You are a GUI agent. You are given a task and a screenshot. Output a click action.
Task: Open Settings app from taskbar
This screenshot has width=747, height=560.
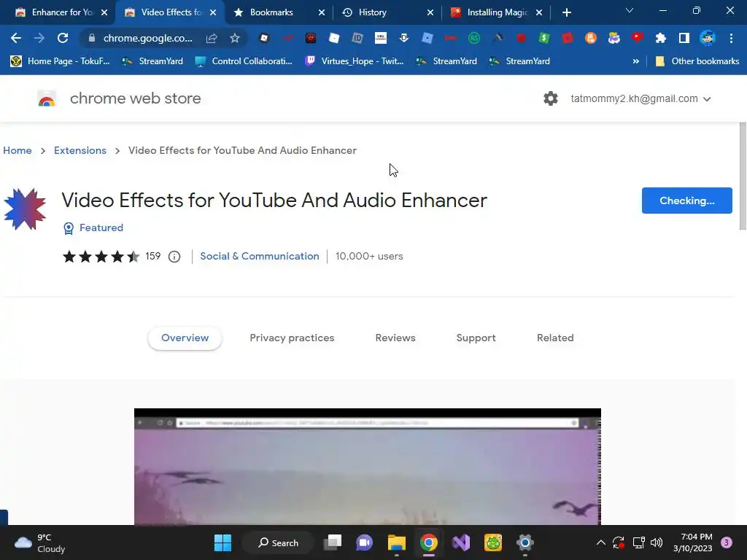(525, 542)
